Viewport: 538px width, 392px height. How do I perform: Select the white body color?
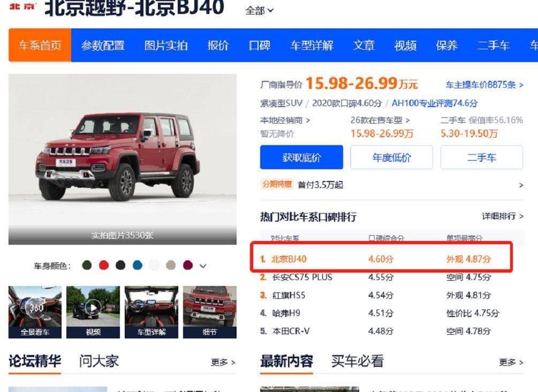coord(154,265)
